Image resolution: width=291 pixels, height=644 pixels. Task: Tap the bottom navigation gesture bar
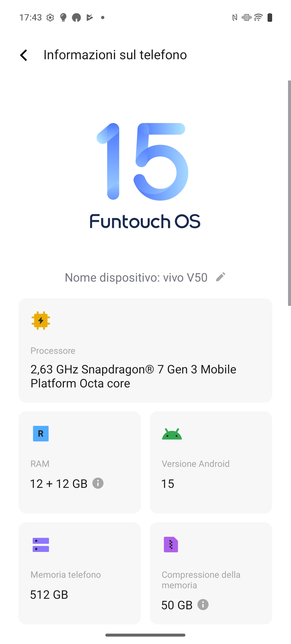coord(145,635)
